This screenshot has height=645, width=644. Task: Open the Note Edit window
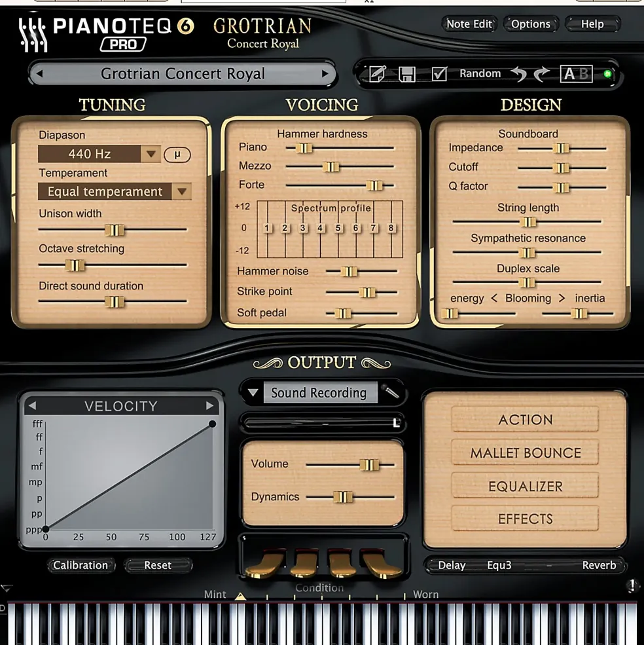[x=469, y=24]
